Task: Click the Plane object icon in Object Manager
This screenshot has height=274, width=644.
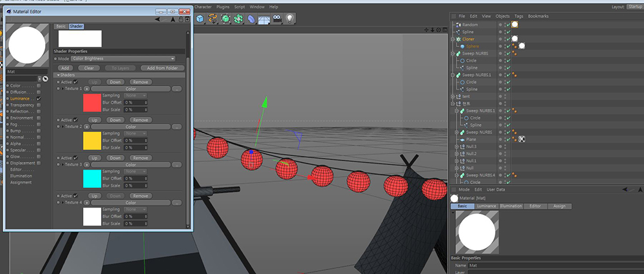Action: point(462,139)
